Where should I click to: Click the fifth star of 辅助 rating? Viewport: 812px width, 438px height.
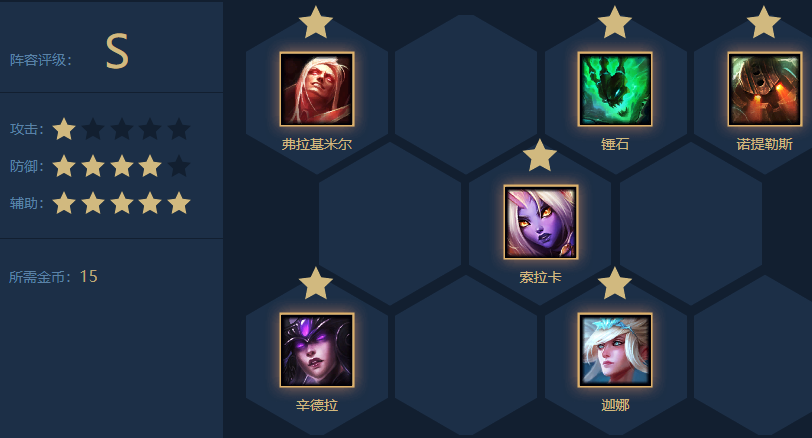click(179, 203)
